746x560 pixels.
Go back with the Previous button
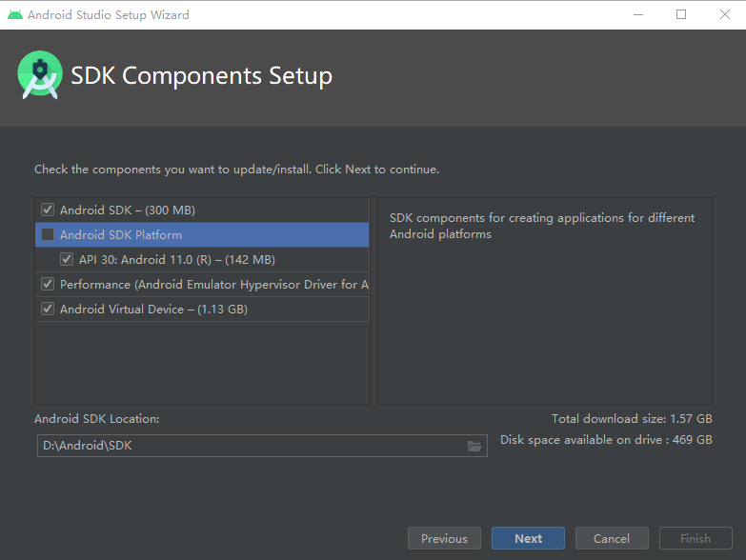444,538
